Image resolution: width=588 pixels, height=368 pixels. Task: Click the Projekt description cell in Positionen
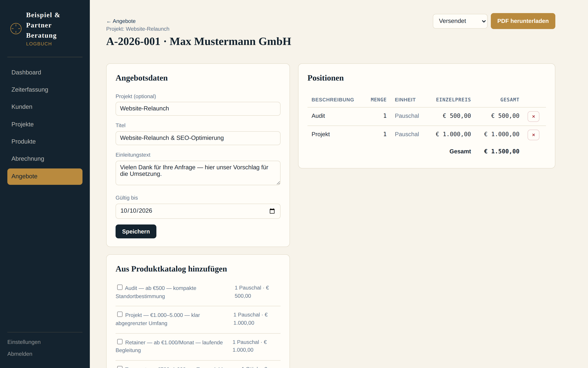pos(321,134)
